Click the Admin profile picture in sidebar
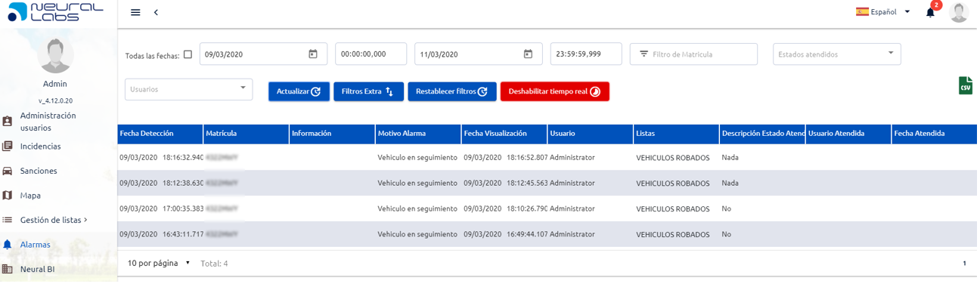 point(55,54)
